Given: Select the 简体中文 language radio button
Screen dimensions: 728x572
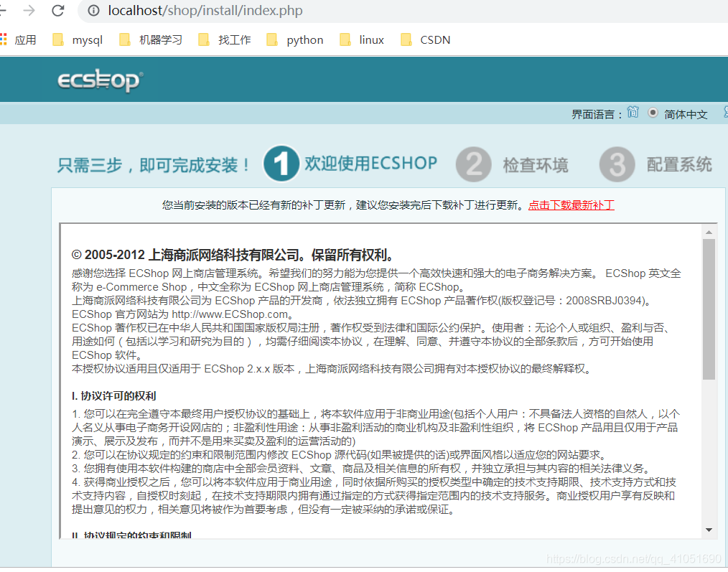Looking at the screenshot, I should click(x=653, y=113).
